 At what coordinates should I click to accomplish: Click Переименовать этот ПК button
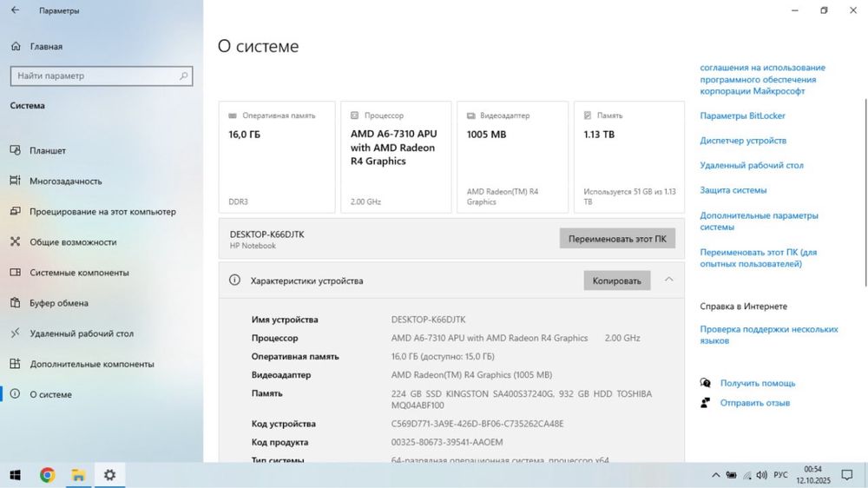617,239
